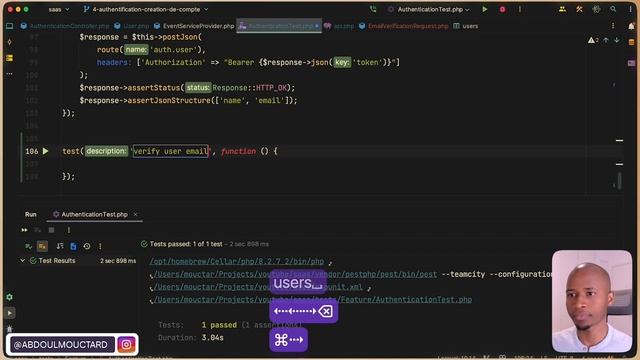Image resolution: width=640 pixels, height=360 pixels.
Task: Open the Feature/AuthenticationTest.php path link
Action: pyautogui.click(x=313, y=300)
